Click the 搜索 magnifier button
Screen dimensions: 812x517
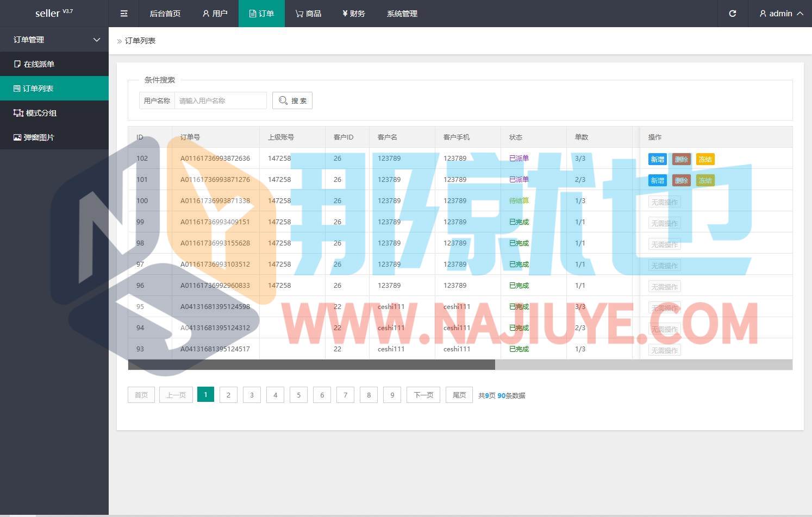click(x=292, y=100)
